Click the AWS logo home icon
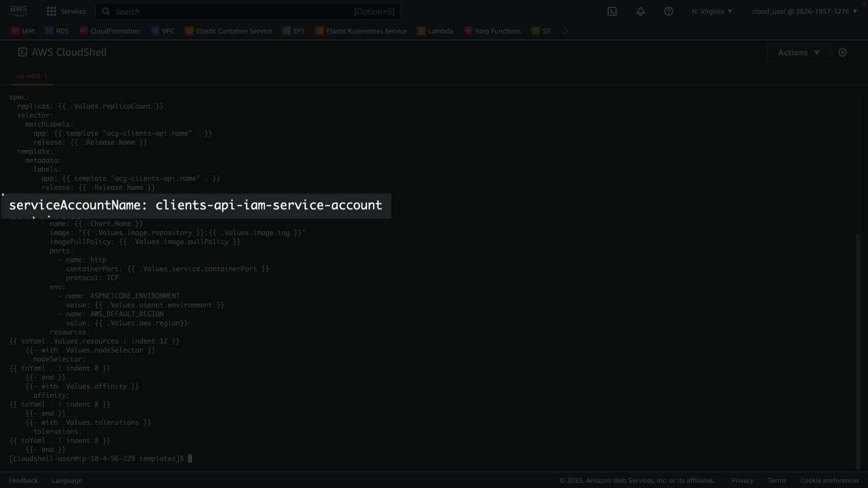This screenshot has height=488, width=868. coord(19,11)
